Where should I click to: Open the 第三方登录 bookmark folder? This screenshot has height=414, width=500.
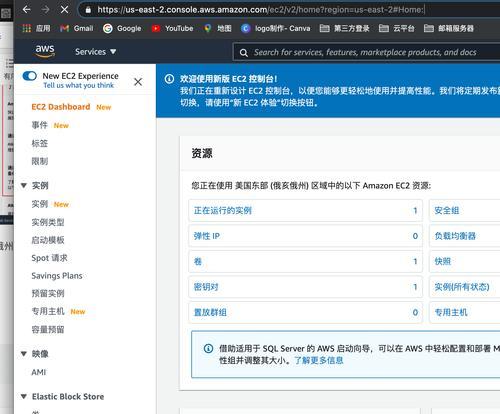(x=344, y=28)
